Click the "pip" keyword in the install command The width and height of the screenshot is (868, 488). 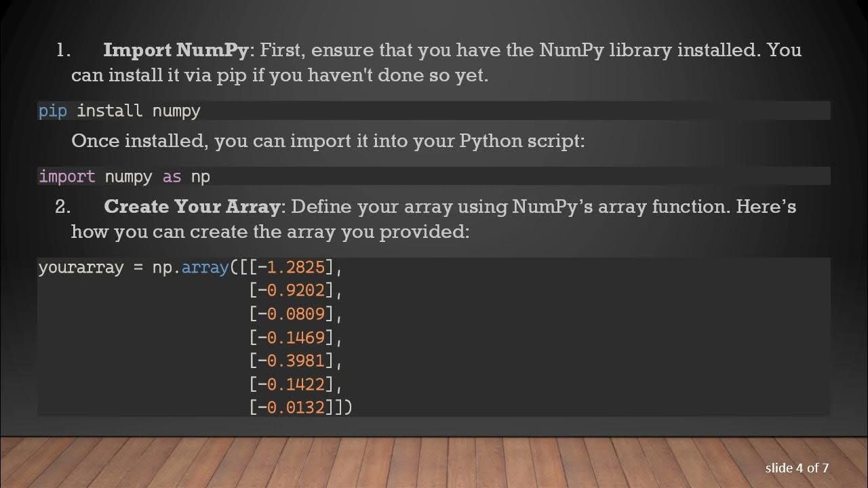click(52, 110)
